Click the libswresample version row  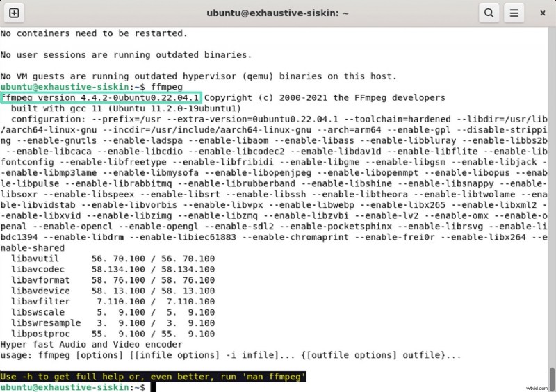tap(113, 322)
